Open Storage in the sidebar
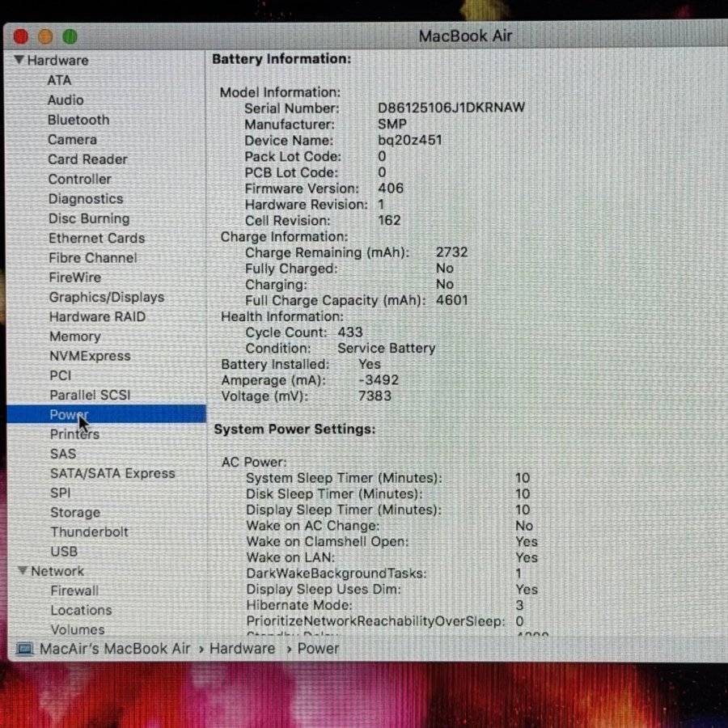 pyautogui.click(x=75, y=513)
